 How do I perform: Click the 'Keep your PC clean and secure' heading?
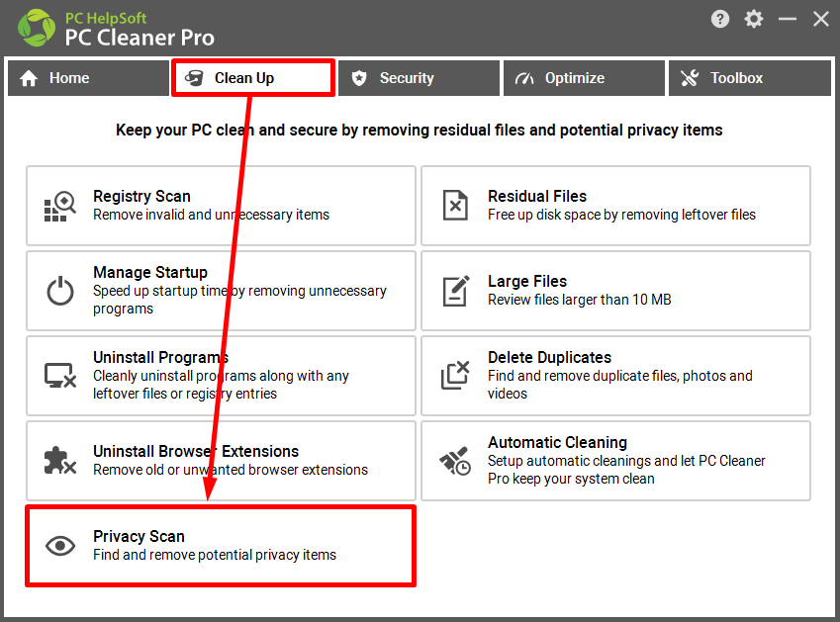pyautogui.click(x=419, y=131)
